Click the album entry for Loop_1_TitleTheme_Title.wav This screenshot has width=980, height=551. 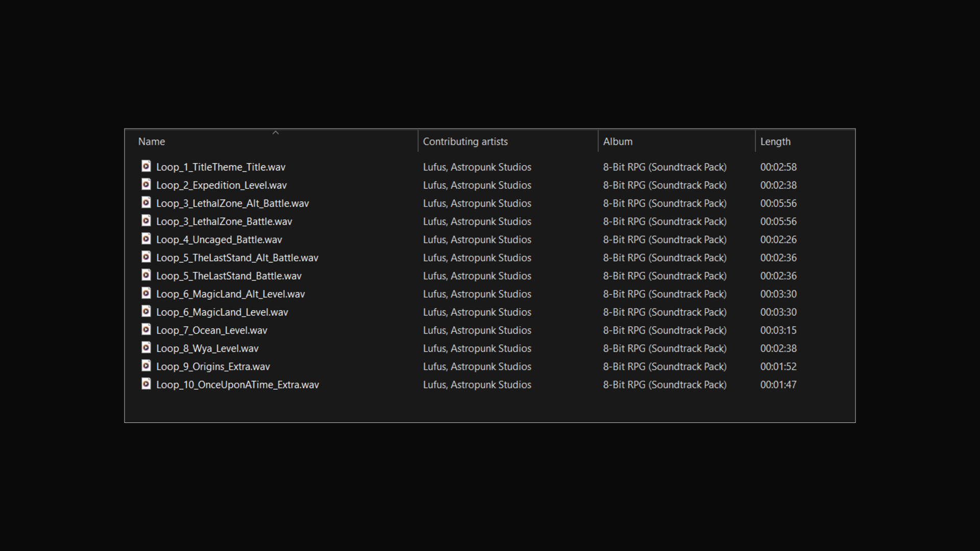(x=664, y=167)
